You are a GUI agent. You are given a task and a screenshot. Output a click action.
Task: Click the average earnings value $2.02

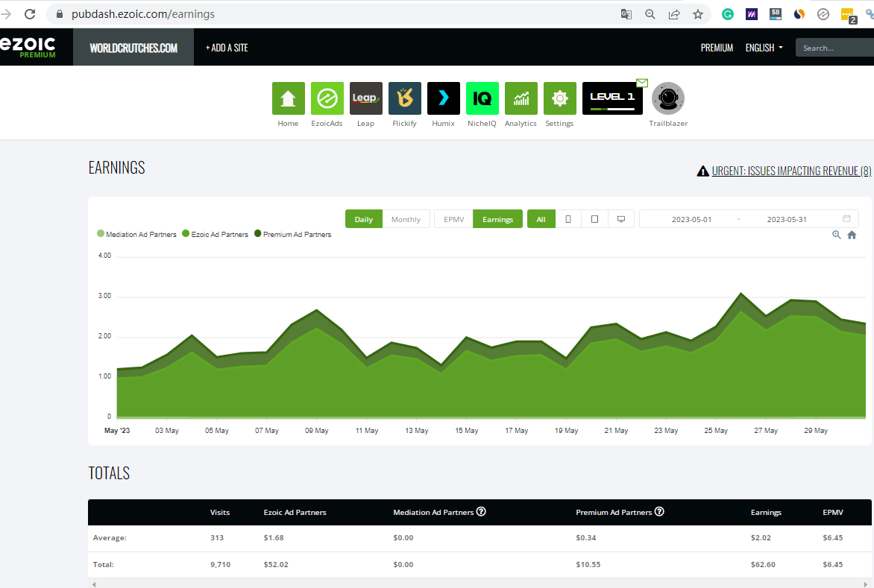[x=761, y=538]
